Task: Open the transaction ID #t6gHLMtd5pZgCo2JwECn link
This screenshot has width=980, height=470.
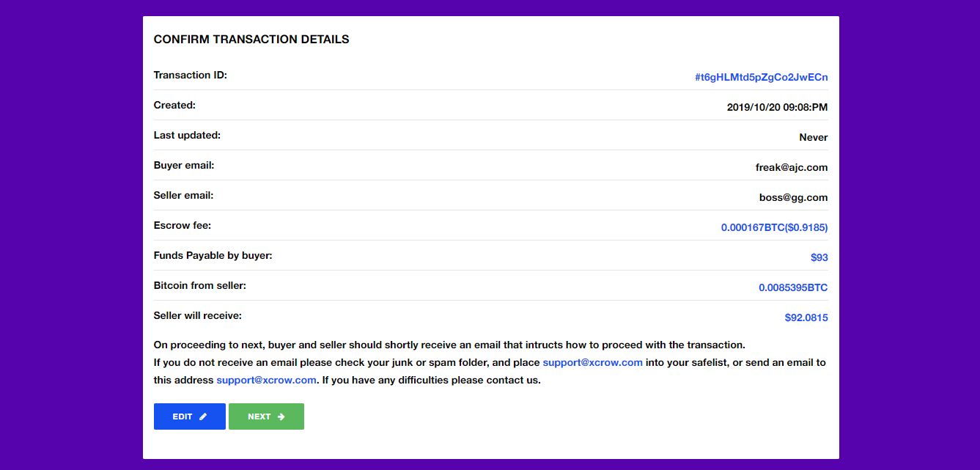Action: [x=761, y=77]
